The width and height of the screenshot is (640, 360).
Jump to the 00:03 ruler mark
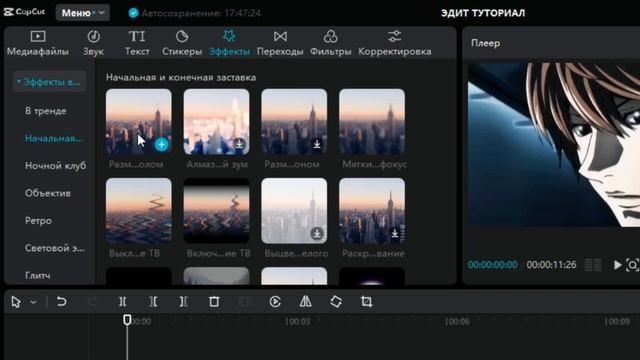298,322
